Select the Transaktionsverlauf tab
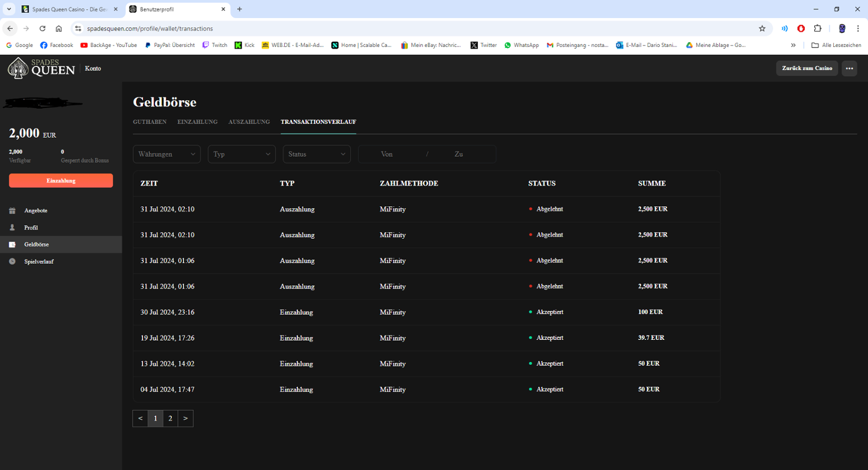Image resolution: width=868 pixels, height=470 pixels. [x=318, y=122]
